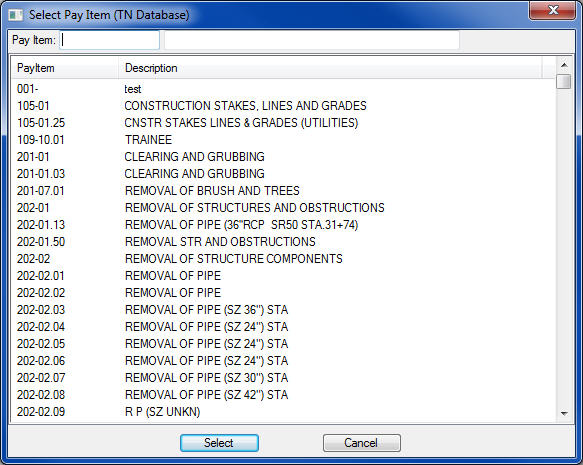Select pay item 105-01 Construction Stakes row
Viewport: 583px width, 465px height.
coord(283,106)
